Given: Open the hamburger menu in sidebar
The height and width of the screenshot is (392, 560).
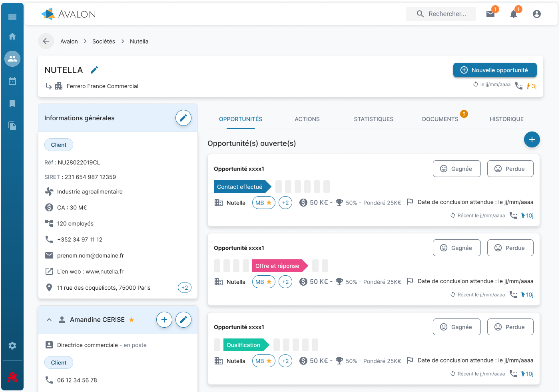Looking at the screenshot, I should pyautogui.click(x=12, y=17).
